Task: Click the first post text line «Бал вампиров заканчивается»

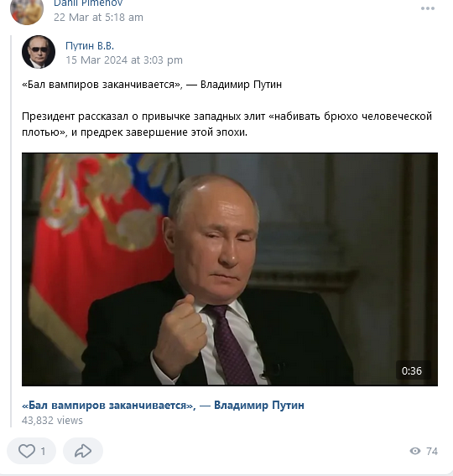Action: click(152, 85)
